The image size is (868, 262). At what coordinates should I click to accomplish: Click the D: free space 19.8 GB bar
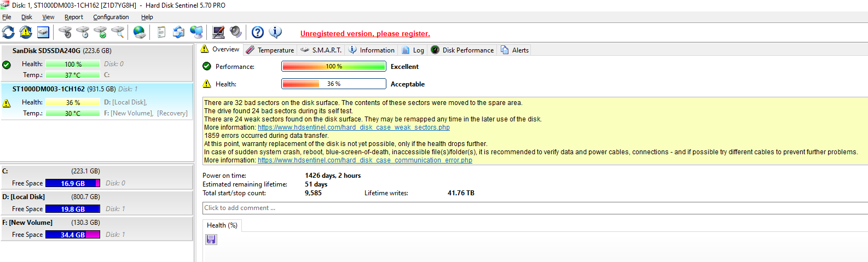[x=73, y=209]
